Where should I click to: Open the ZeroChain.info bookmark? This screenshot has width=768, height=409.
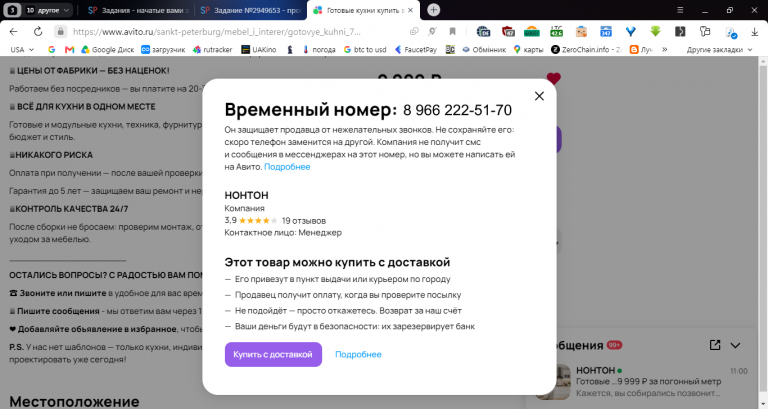click(586, 49)
